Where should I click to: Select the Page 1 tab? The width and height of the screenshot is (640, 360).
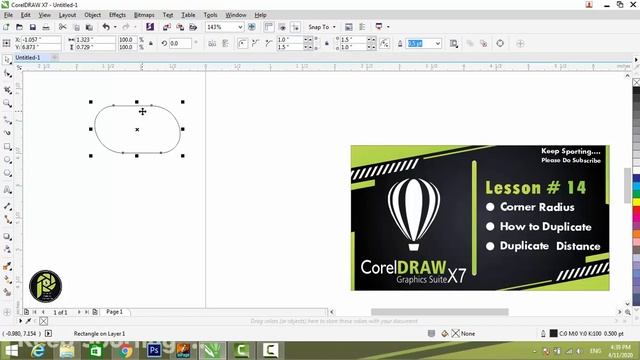[114, 312]
